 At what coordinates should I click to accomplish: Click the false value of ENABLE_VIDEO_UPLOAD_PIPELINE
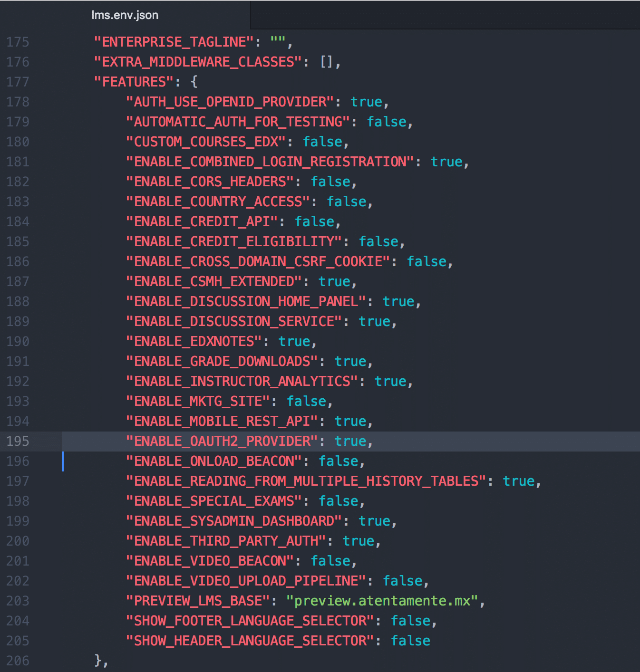coord(403,581)
